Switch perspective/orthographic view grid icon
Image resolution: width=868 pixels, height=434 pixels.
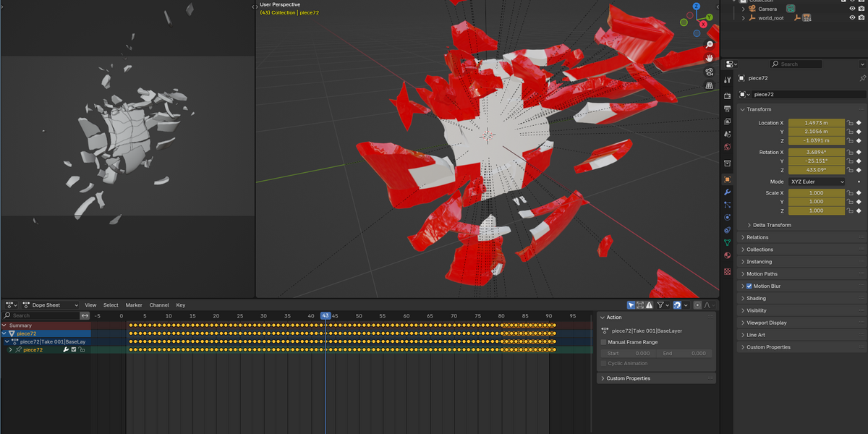click(x=710, y=85)
